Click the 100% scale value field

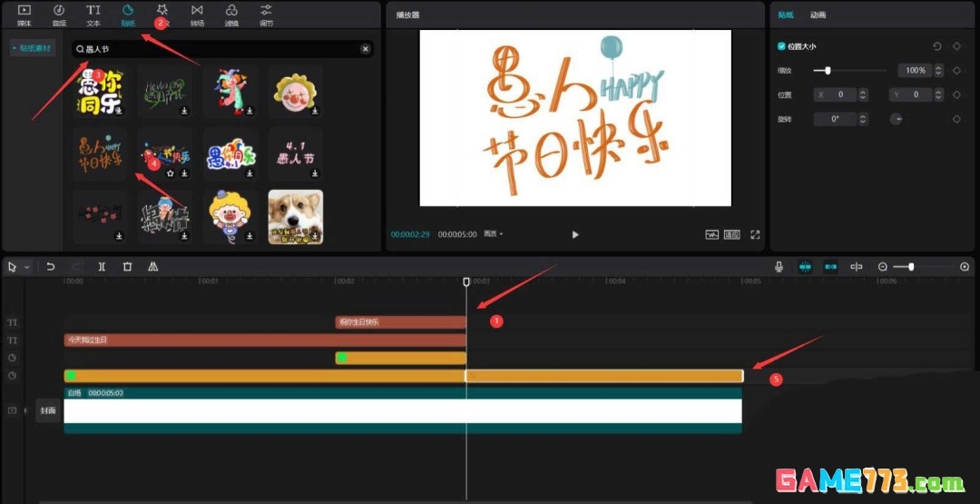click(916, 71)
